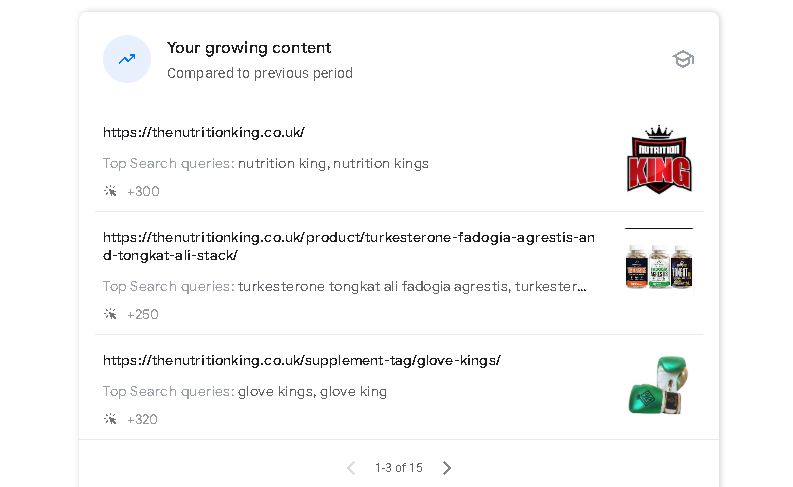This screenshot has width=793, height=487.
Task: Open the glove-kings supplement-tag link
Action: (x=301, y=360)
